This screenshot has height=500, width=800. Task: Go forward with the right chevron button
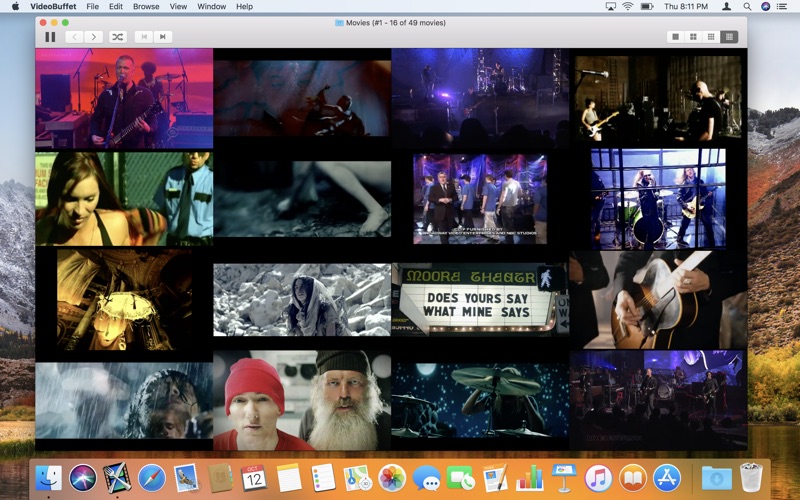click(x=93, y=37)
